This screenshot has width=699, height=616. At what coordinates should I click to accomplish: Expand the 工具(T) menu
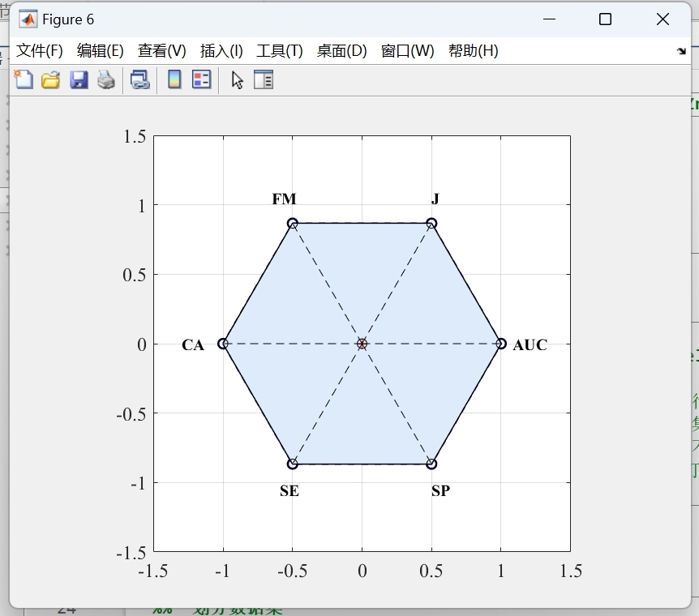(x=280, y=51)
